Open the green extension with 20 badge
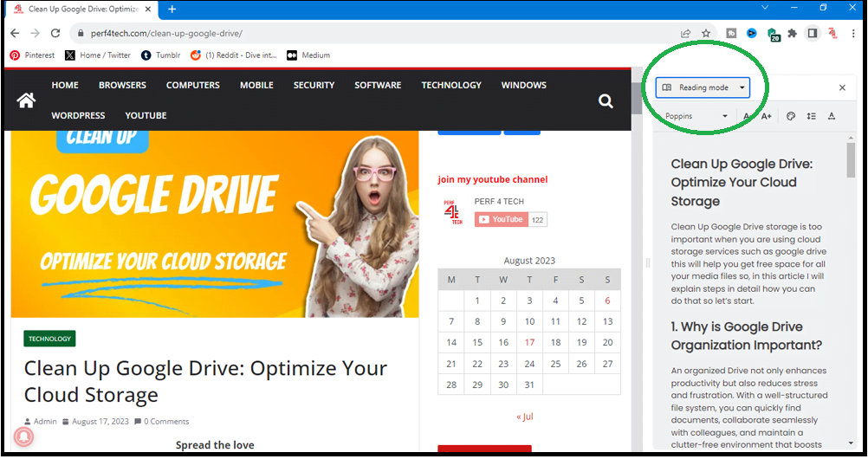 tap(774, 35)
